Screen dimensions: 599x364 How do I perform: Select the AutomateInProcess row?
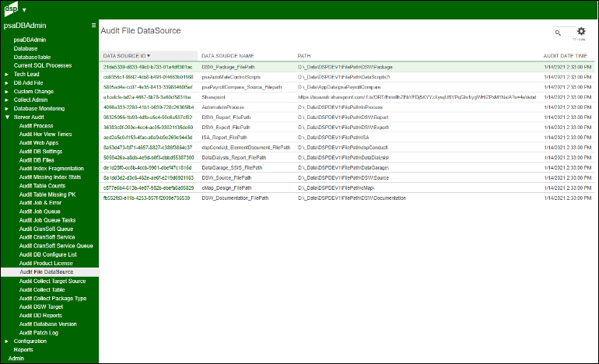point(347,107)
